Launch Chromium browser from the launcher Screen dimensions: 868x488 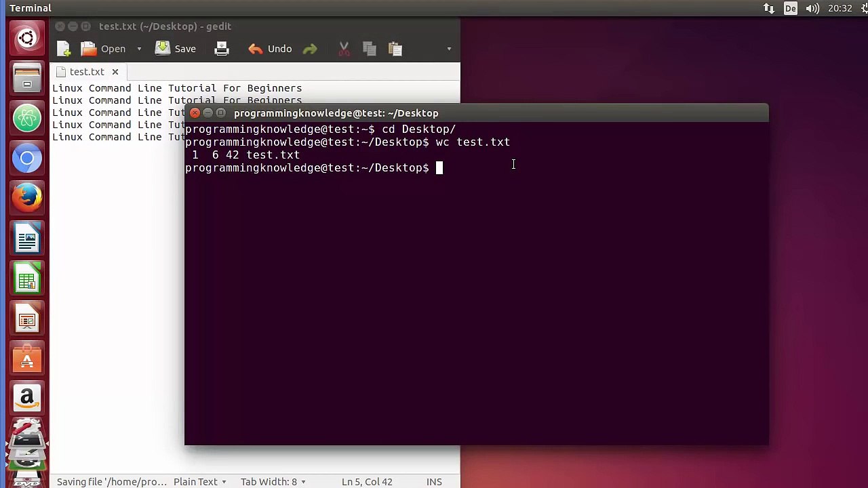coord(27,159)
